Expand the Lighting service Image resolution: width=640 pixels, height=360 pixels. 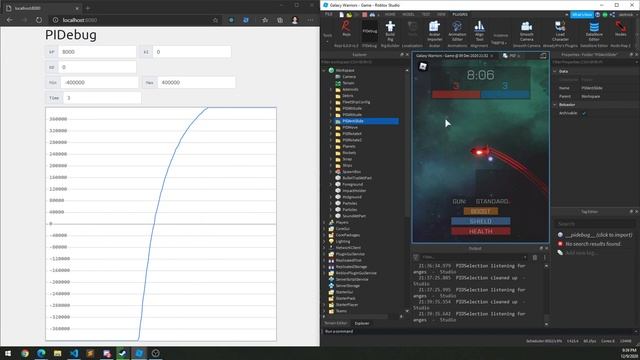(x=325, y=241)
